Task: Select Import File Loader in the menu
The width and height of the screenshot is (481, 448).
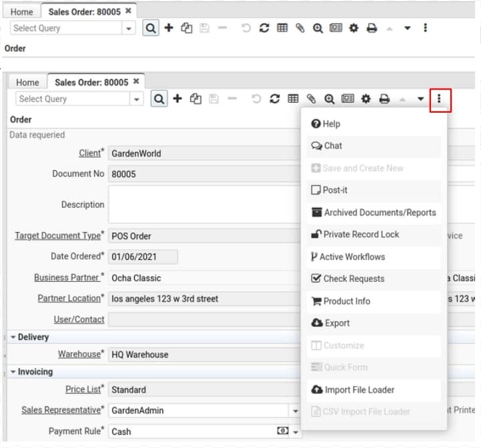Action: pyautogui.click(x=359, y=390)
